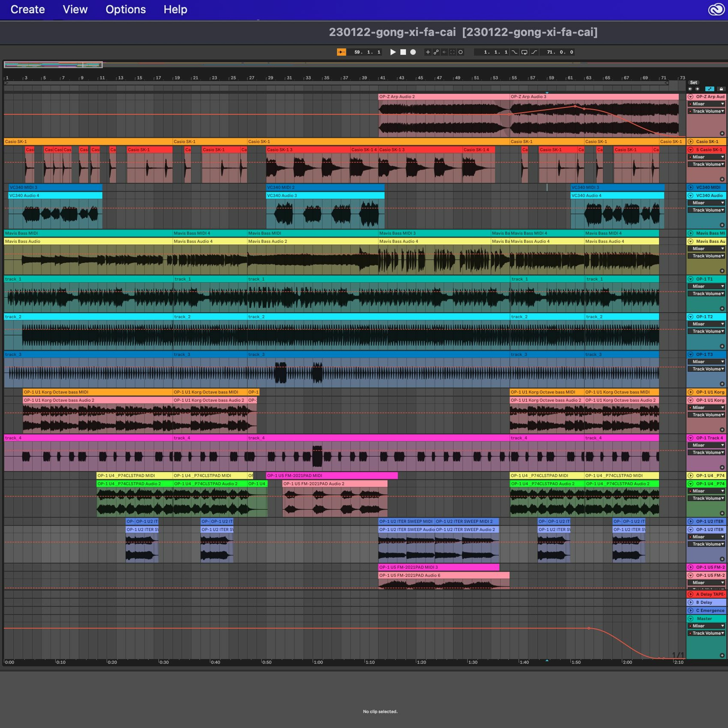
Task: Collapse the 5 Casio SK-1 track
Action: (690, 149)
